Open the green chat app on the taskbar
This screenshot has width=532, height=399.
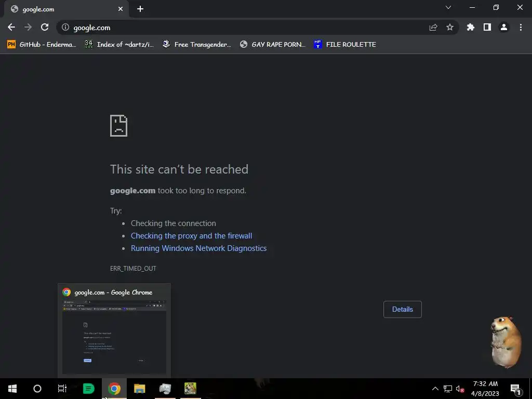[89, 389]
